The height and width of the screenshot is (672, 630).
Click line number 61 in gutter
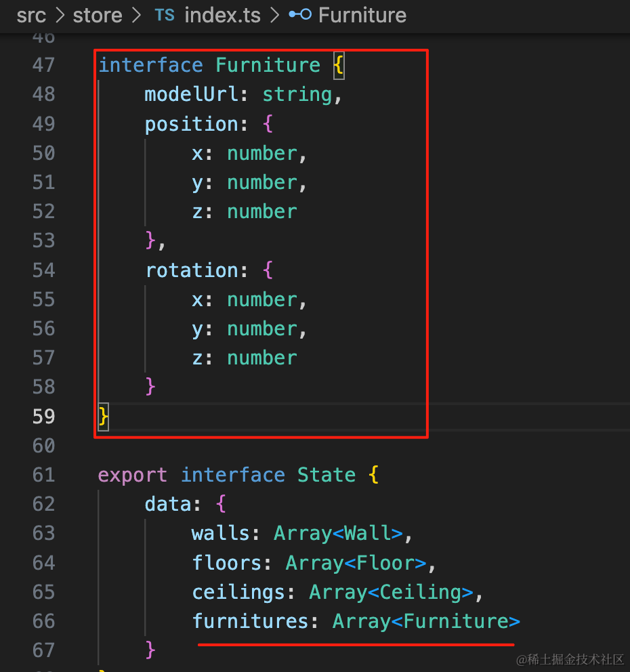click(x=44, y=475)
